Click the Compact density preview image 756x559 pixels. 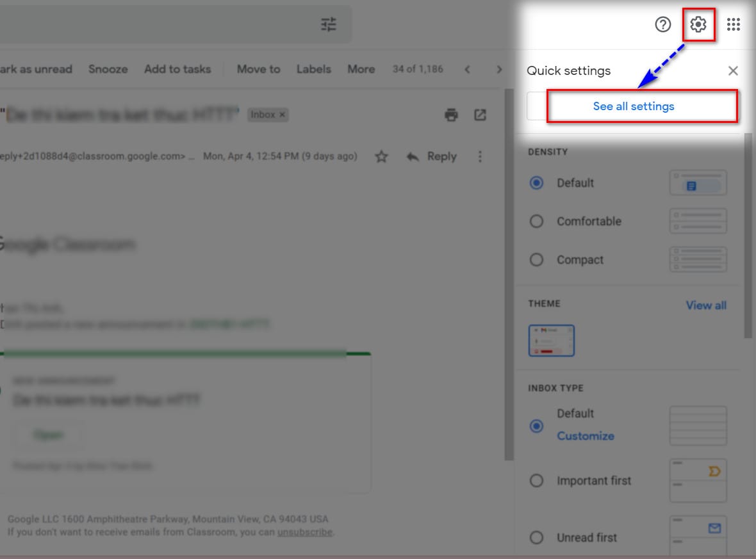[x=698, y=259]
